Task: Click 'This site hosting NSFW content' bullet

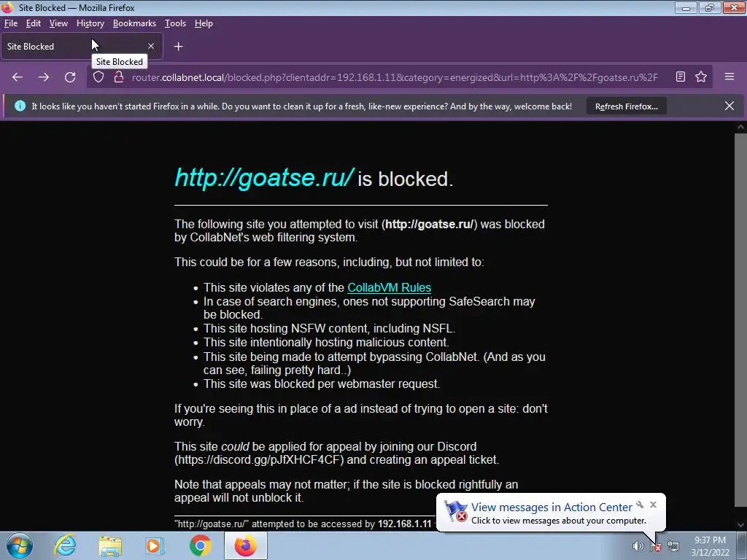Action: [329, 329]
